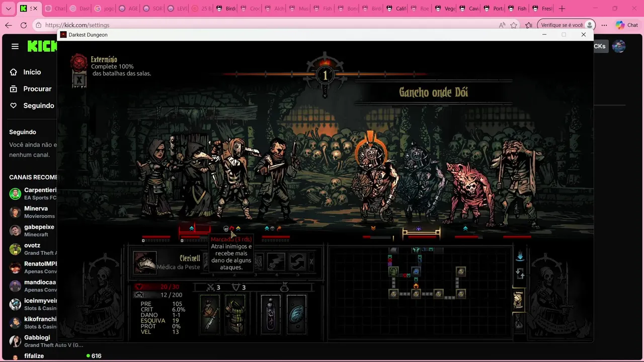Open the tab search dropdown arrow
The height and width of the screenshot is (362, 644).
pyautogui.click(x=8, y=9)
